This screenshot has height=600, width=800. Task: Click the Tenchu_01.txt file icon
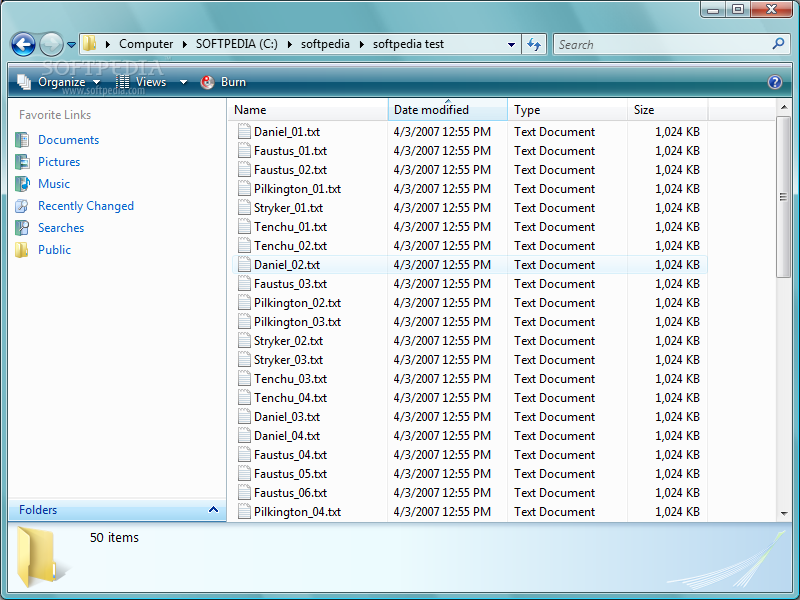click(244, 227)
